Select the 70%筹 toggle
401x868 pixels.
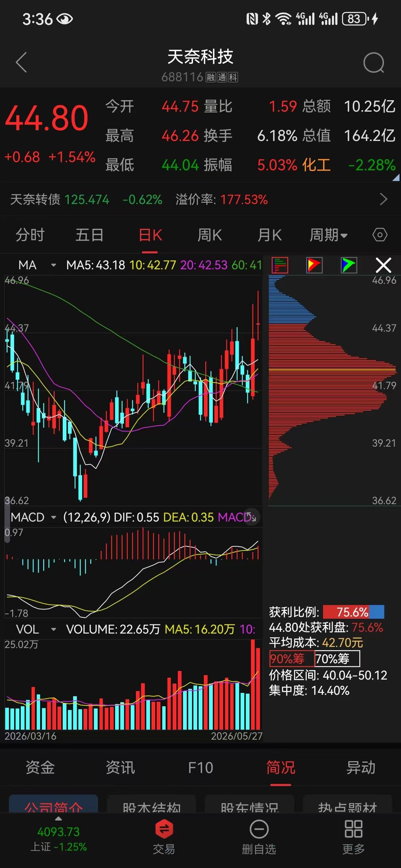337,659
